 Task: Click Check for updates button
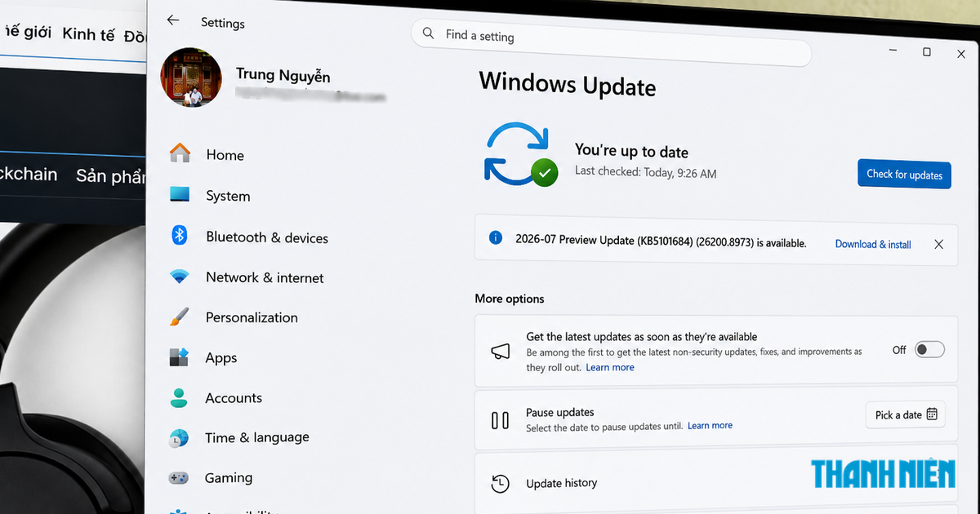coord(904,174)
